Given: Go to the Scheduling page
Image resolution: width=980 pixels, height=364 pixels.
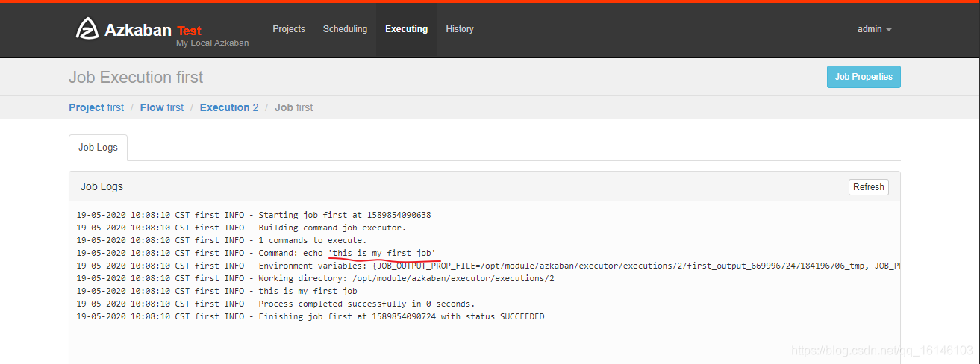Looking at the screenshot, I should [x=345, y=29].
